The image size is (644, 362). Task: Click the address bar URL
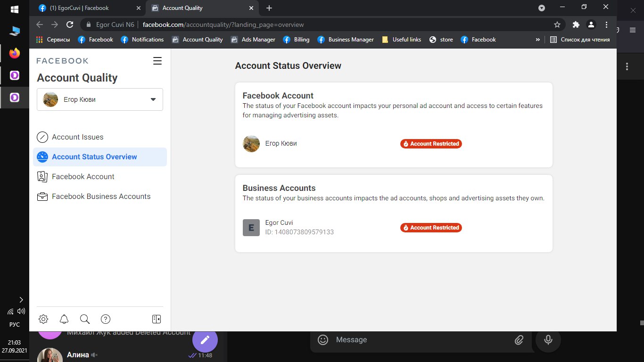[223, 25]
